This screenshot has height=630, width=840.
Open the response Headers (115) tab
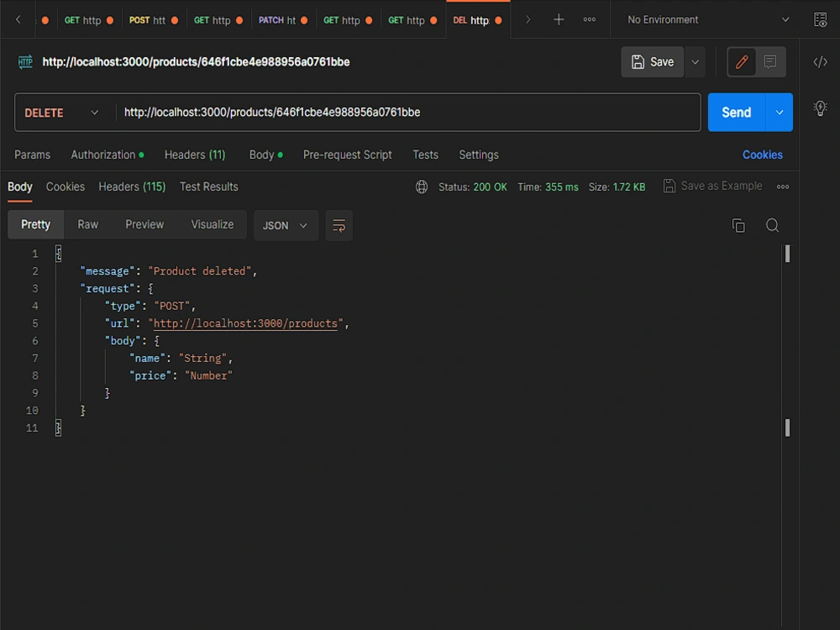pos(131,186)
